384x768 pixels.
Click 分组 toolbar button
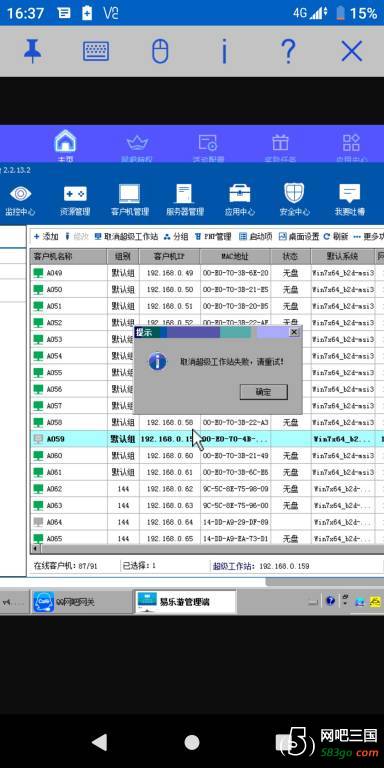(x=176, y=237)
